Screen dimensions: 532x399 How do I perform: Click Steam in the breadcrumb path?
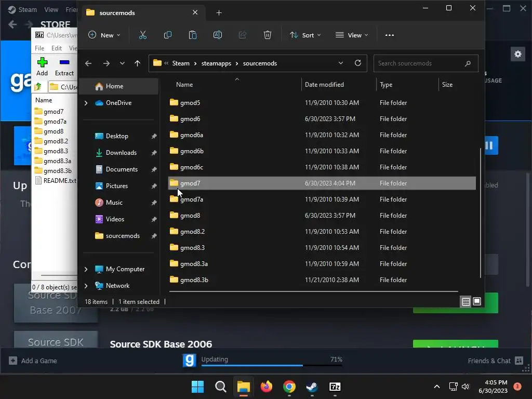point(181,63)
